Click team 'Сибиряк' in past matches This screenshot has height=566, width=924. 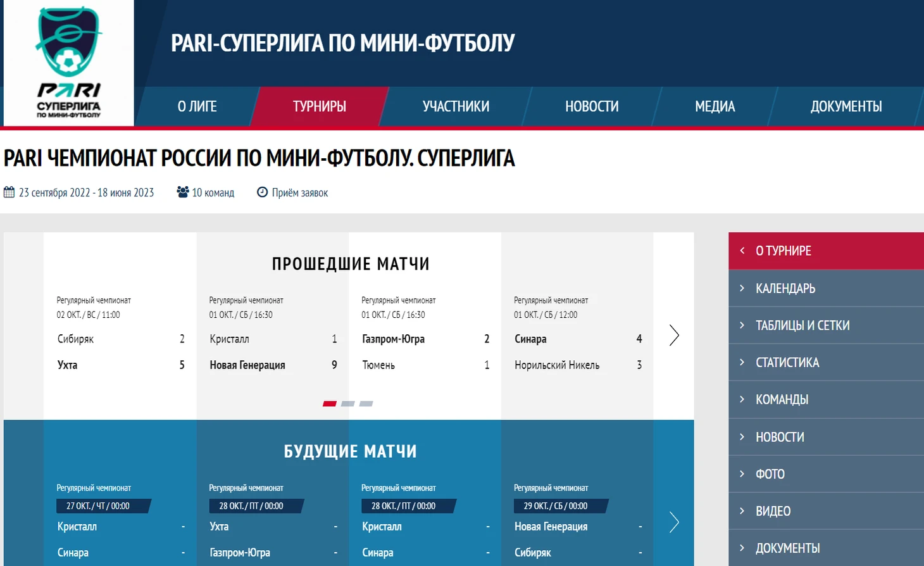(75, 339)
